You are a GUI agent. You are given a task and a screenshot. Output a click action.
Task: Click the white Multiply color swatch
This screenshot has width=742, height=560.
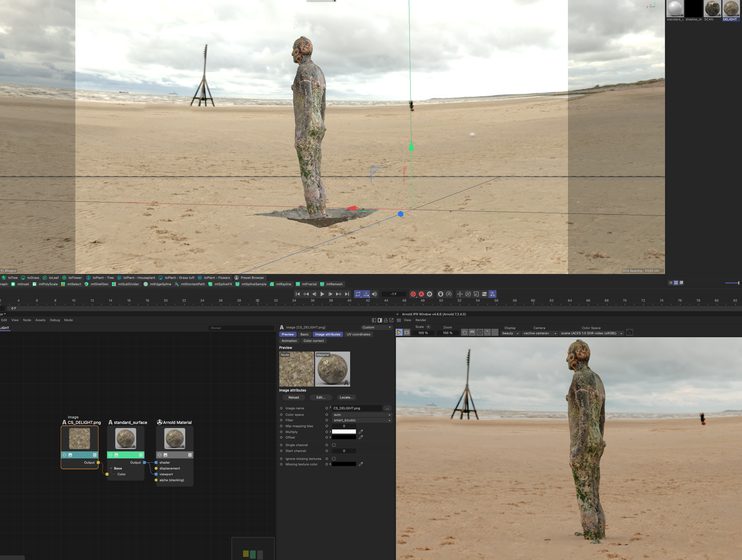click(344, 431)
